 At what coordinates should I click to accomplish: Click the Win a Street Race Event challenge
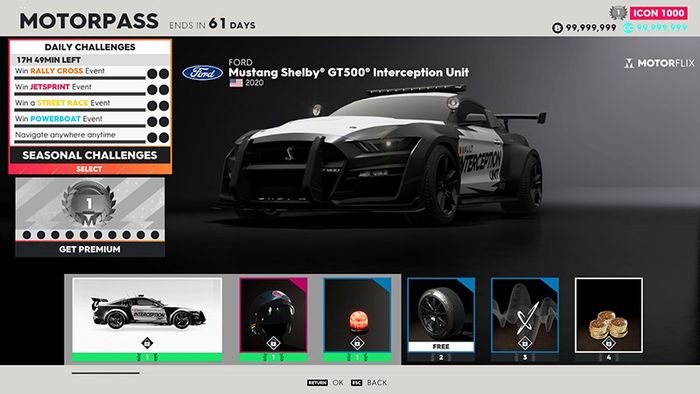pos(92,105)
